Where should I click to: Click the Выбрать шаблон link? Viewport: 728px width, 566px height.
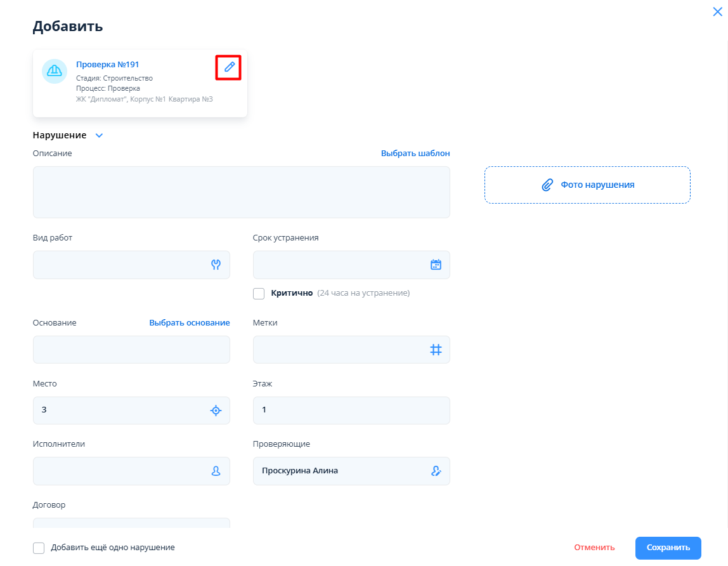coord(415,153)
